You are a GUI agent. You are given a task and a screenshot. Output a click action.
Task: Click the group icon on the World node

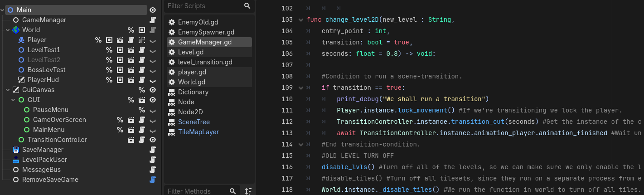point(142,30)
